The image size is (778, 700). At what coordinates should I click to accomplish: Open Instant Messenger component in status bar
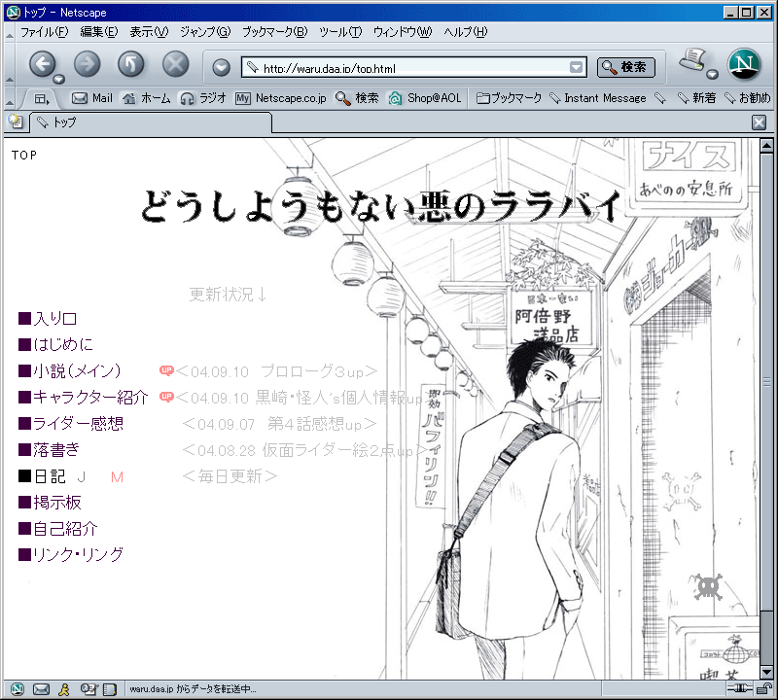coord(64,689)
